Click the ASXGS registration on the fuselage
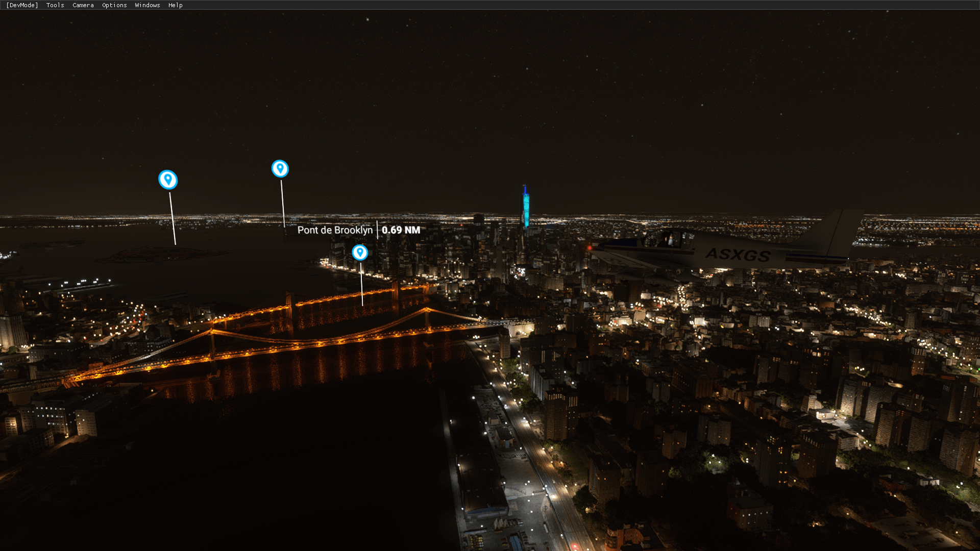The height and width of the screenshot is (551, 980). 738,254
